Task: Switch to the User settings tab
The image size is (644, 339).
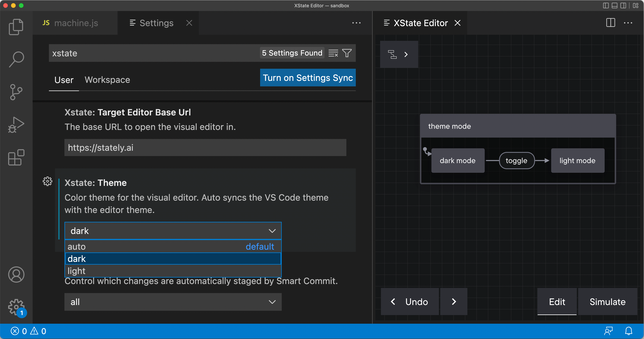Action: 63,80
